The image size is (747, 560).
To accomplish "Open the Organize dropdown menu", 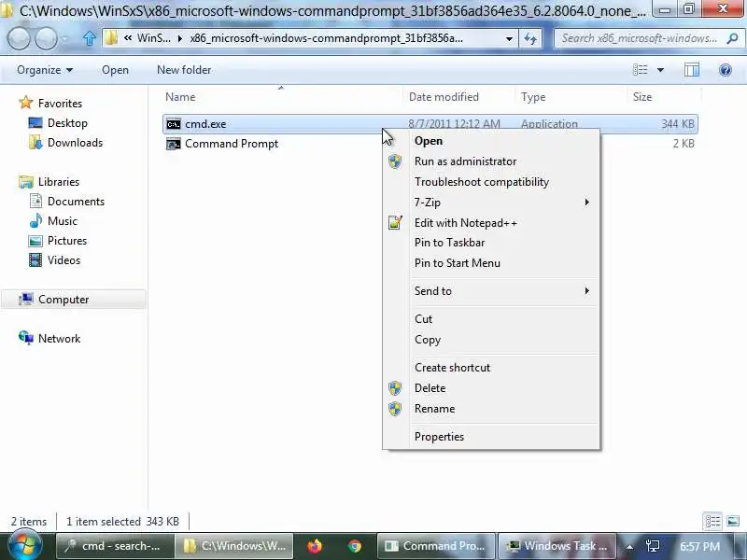I will point(44,70).
